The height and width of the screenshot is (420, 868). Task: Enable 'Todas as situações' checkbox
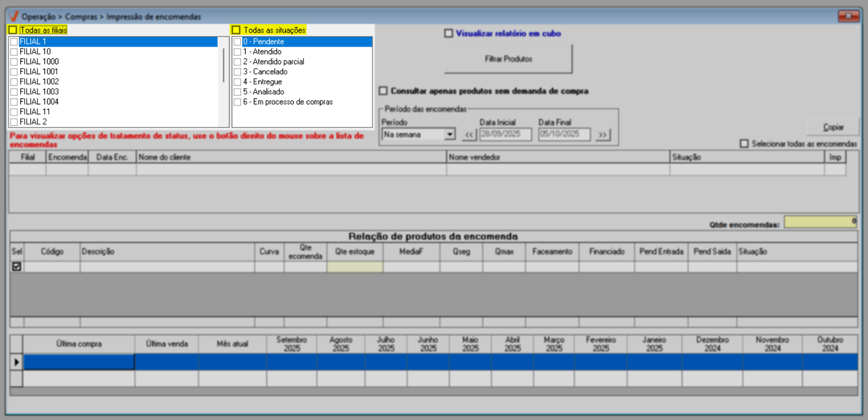click(236, 30)
